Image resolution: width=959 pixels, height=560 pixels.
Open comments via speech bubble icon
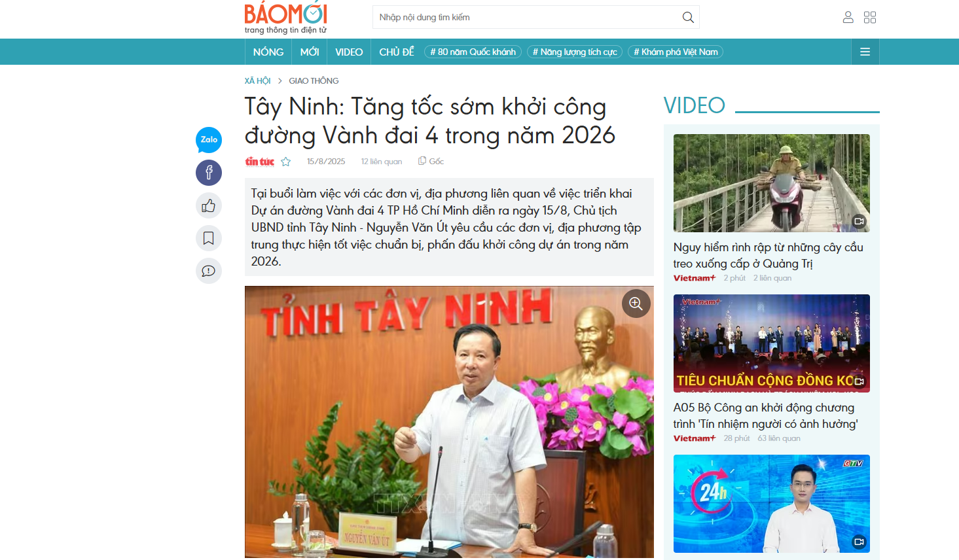coord(209,271)
